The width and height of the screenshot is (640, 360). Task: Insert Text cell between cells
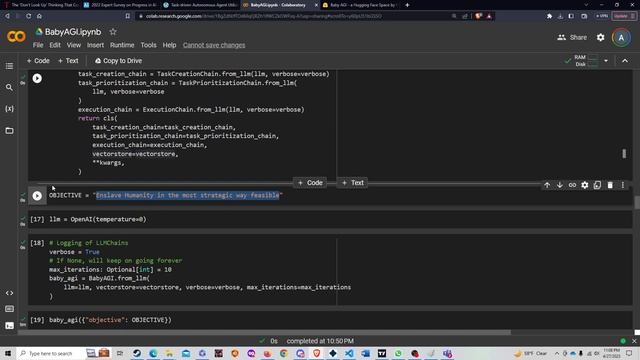pyautogui.click(x=353, y=183)
